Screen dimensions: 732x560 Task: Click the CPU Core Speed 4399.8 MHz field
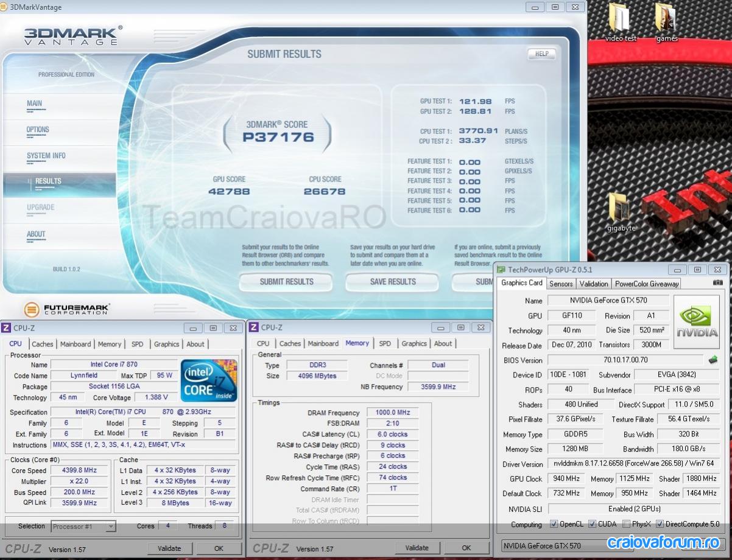[79, 470]
